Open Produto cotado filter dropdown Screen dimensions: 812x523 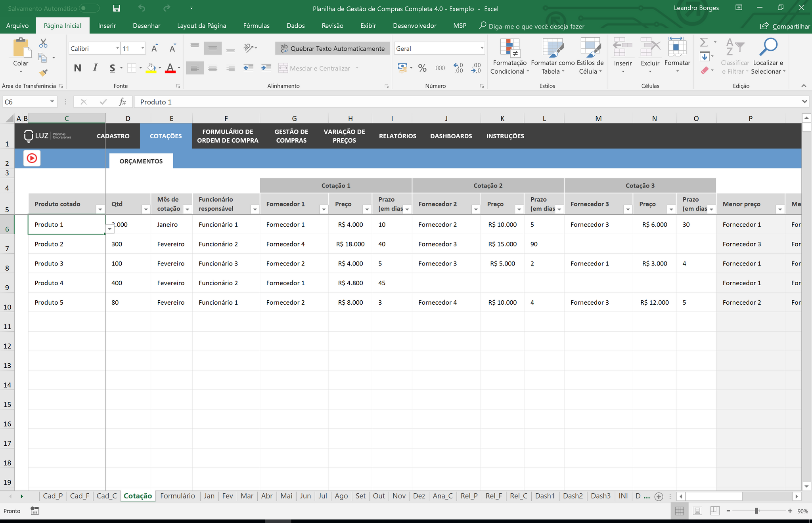(100, 209)
